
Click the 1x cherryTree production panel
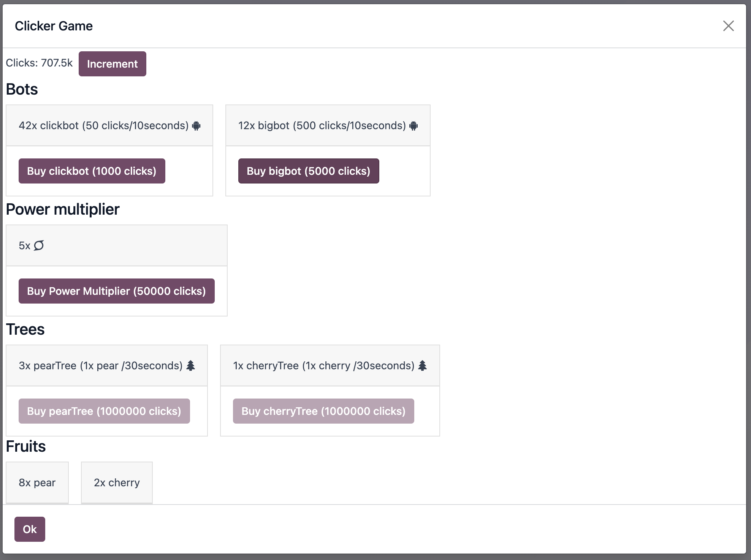330,365
